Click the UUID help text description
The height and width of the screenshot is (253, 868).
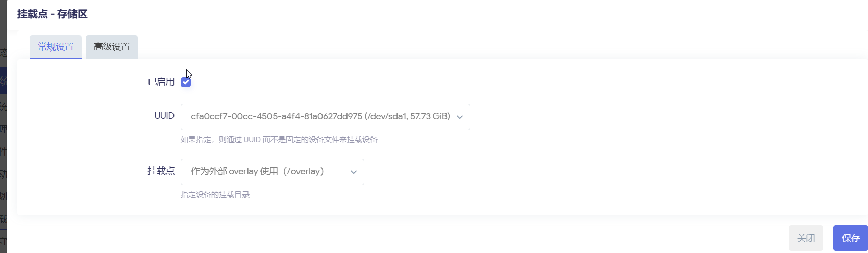click(x=279, y=140)
